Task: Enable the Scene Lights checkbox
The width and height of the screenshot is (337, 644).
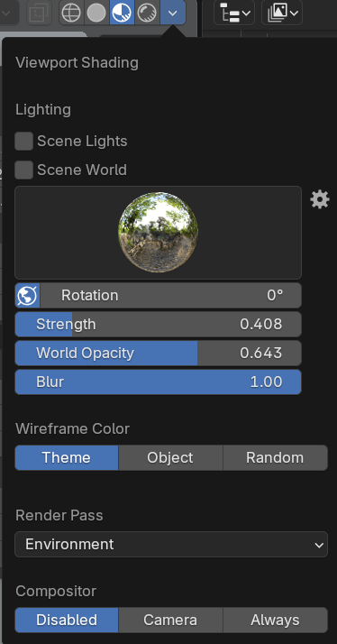Action: click(23, 142)
